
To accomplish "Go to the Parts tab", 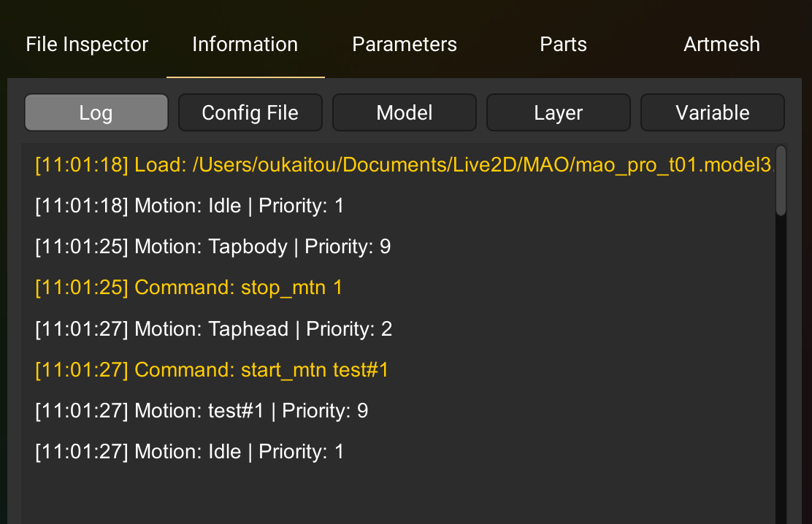I will (563, 45).
